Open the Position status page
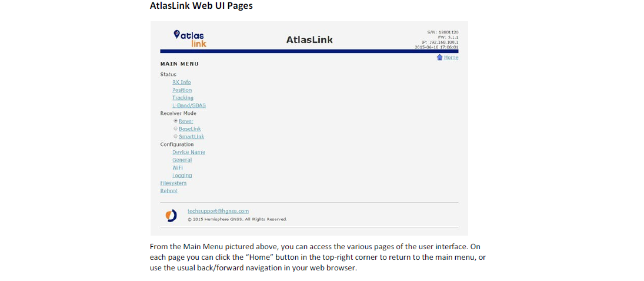The width and height of the screenshot is (644, 281). click(182, 90)
